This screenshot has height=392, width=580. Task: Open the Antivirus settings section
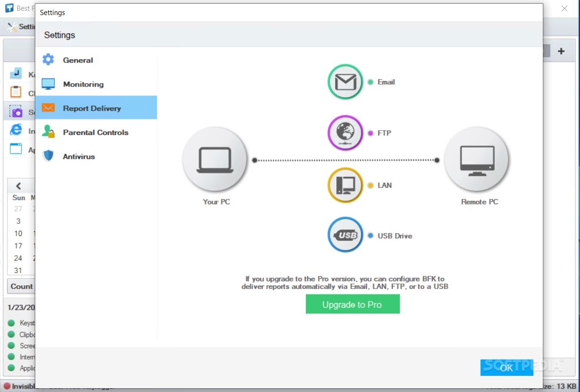click(x=96, y=157)
